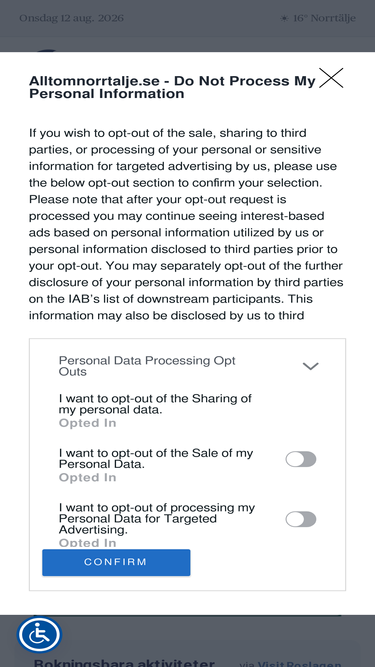Open the accessibility wheelchair widget
This screenshot has width=375, height=667.
[x=39, y=635]
